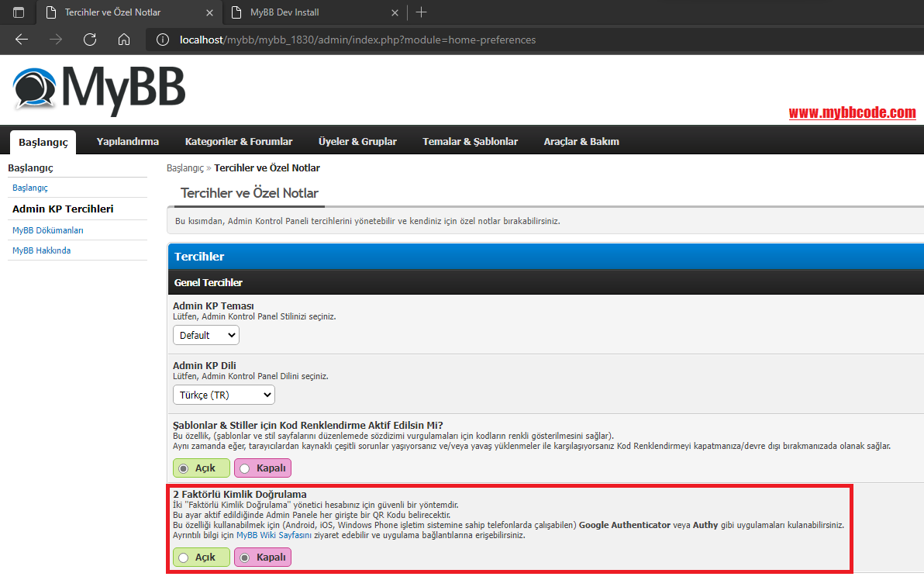Open the MyBB Wiki Sayfasını link
The image size is (924, 580).
274,535
